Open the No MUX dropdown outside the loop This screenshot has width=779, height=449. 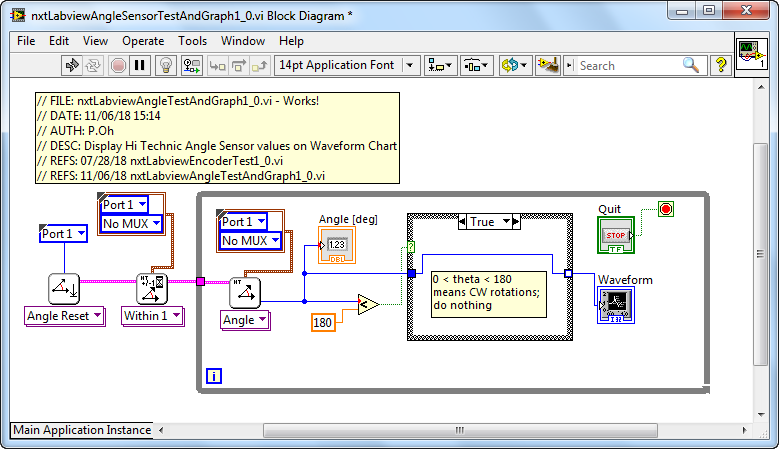pos(131,224)
